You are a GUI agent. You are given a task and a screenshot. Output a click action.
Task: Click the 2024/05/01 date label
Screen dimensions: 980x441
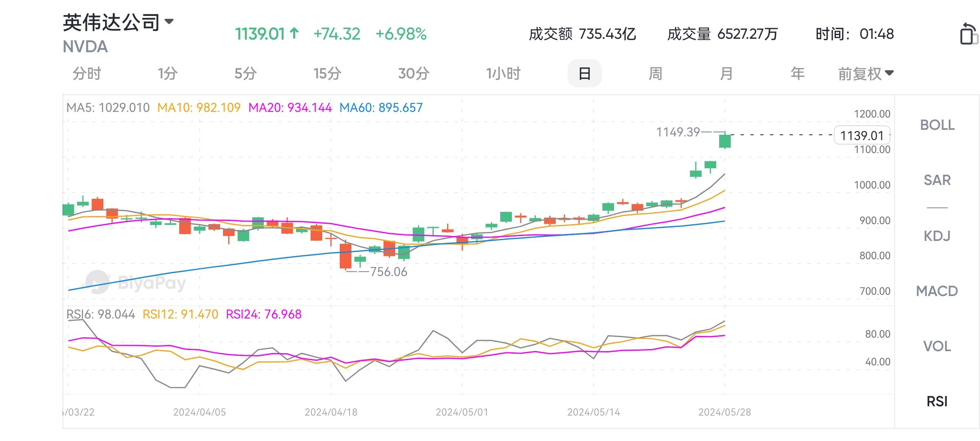tap(462, 412)
